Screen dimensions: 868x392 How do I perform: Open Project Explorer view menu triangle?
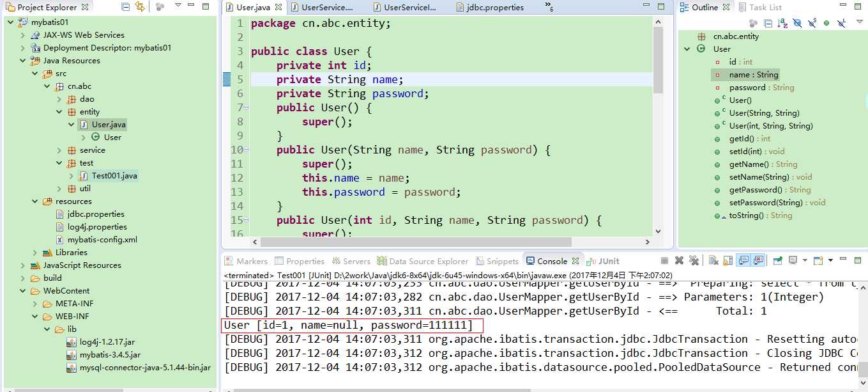click(178, 6)
